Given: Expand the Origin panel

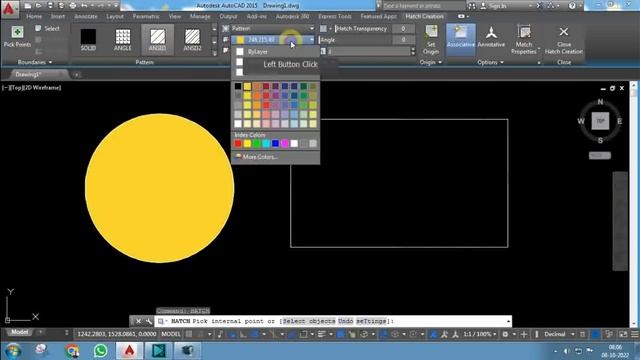Looking at the screenshot, I should click(431, 62).
